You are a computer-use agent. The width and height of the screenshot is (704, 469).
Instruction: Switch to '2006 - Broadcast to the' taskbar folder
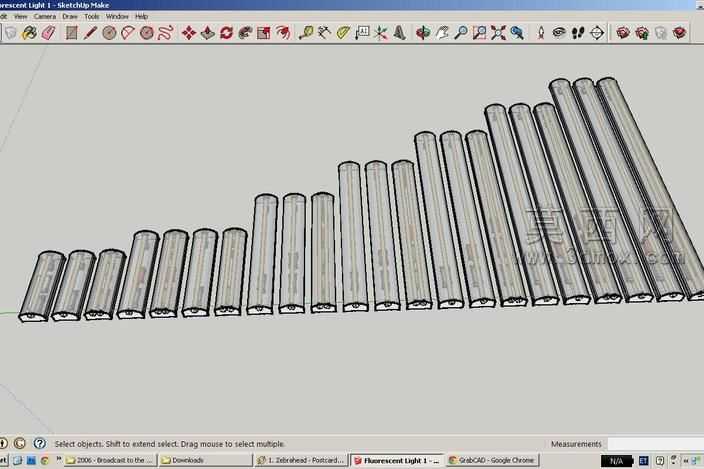[x=110, y=460]
